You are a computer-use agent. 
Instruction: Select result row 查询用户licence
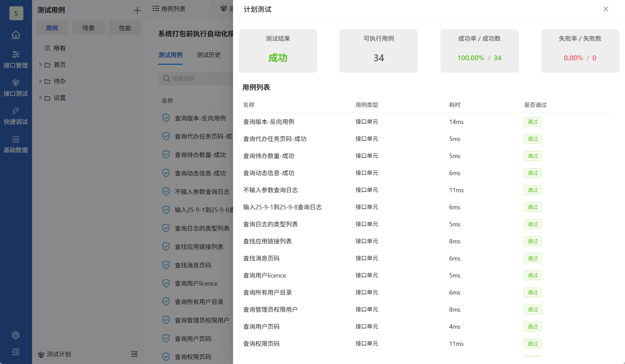coord(427,276)
